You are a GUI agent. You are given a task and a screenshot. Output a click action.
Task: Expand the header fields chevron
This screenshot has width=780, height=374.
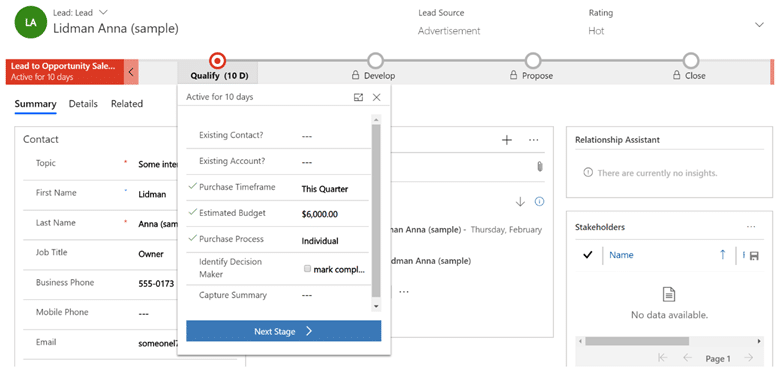(x=759, y=24)
